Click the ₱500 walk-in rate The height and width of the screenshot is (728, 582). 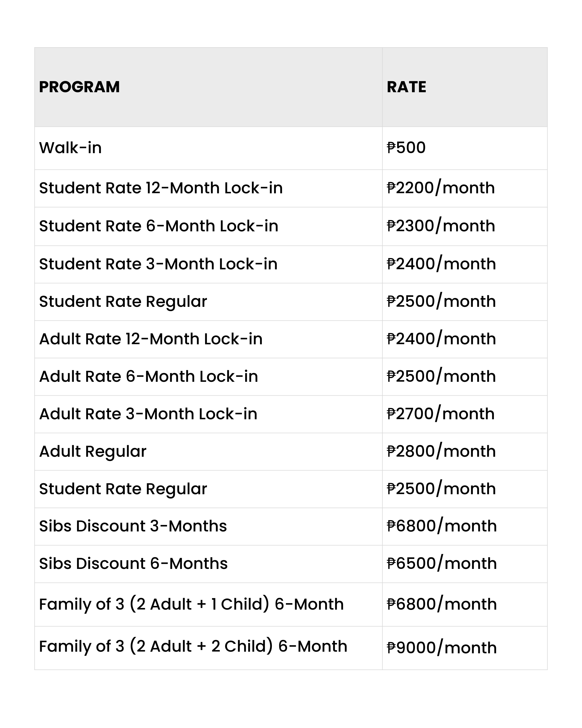(406, 148)
